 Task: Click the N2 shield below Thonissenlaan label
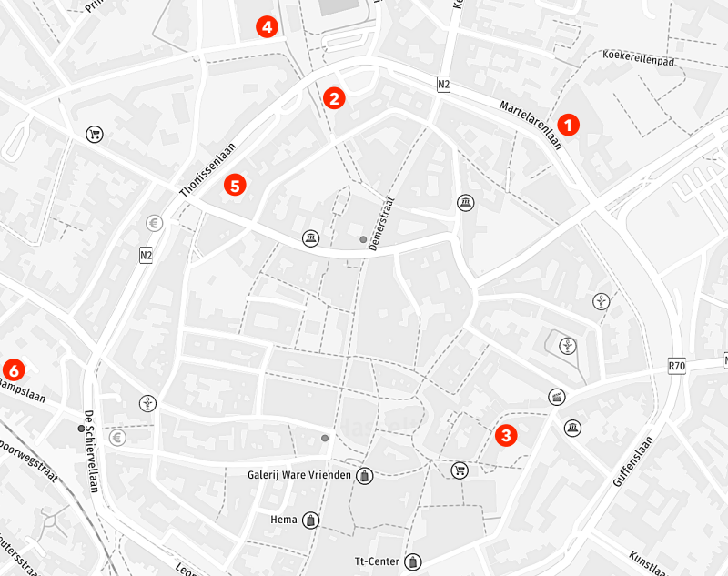(146, 256)
